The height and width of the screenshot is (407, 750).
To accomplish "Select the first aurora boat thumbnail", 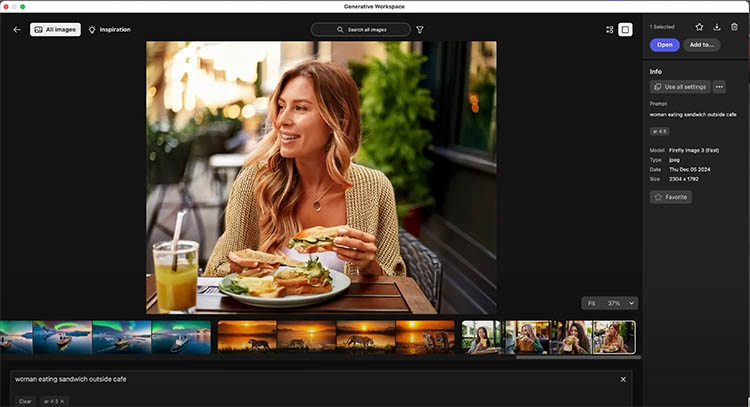I will (x=16, y=337).
